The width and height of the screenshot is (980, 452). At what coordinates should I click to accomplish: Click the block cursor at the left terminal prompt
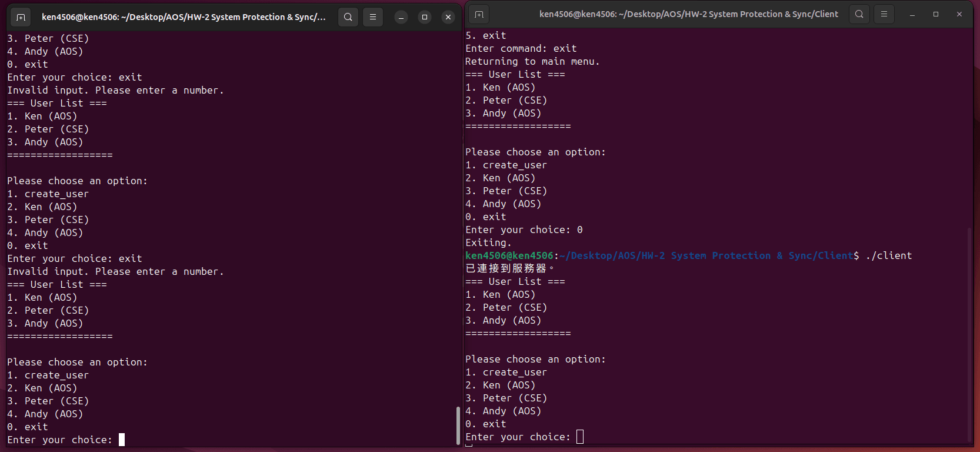click(x=122, y=440)
